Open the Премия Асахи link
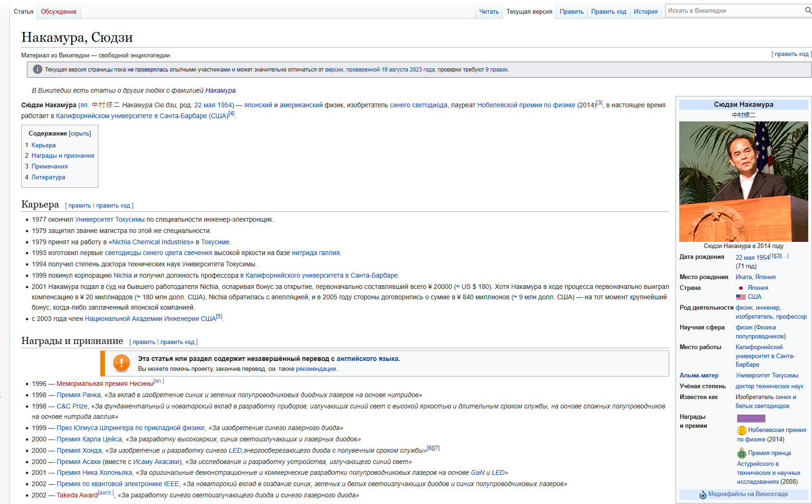Viewport: 812px width, 504px height. (79, 462)
